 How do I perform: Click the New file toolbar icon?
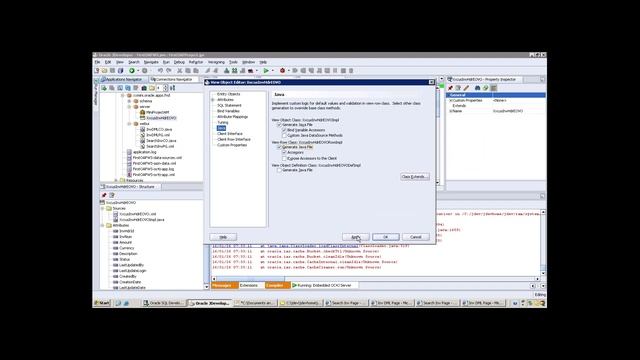pyautogui.click(x=97, y=71)
